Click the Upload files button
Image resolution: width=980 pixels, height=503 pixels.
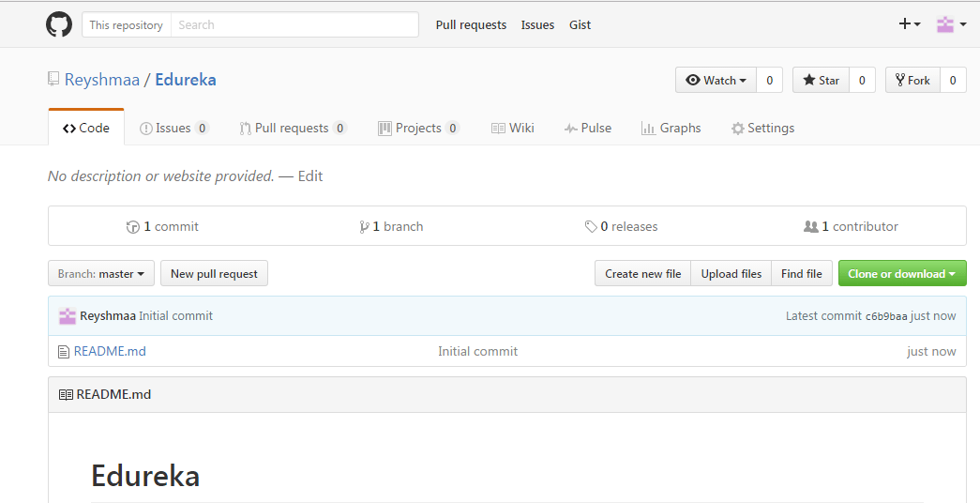click(x=731, y=273)
